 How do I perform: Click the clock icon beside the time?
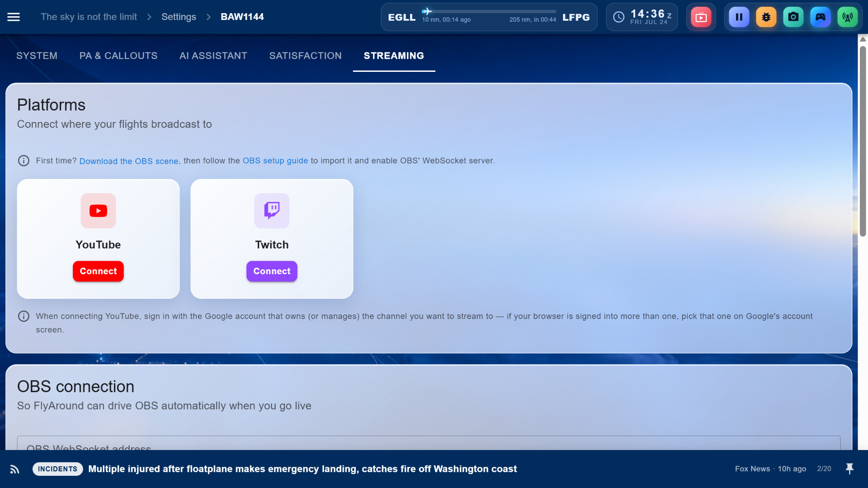tap(618, 17)
